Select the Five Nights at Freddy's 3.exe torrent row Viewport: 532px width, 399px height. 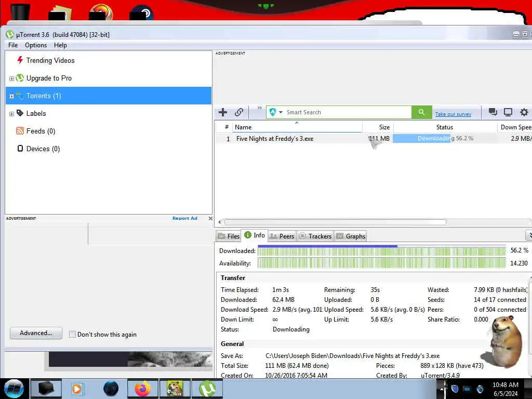pos(373,138)
